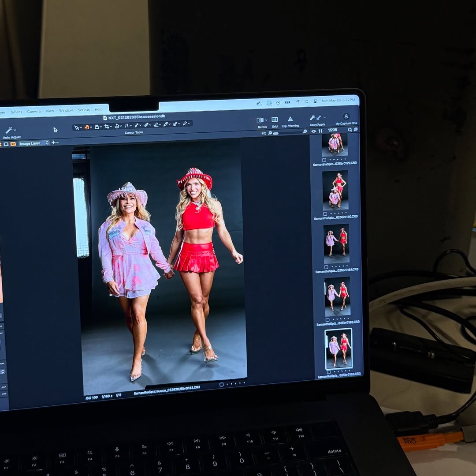Click the Auto Adjust magic wand
This screenshot has width=476, height=476.
(9, 131)
